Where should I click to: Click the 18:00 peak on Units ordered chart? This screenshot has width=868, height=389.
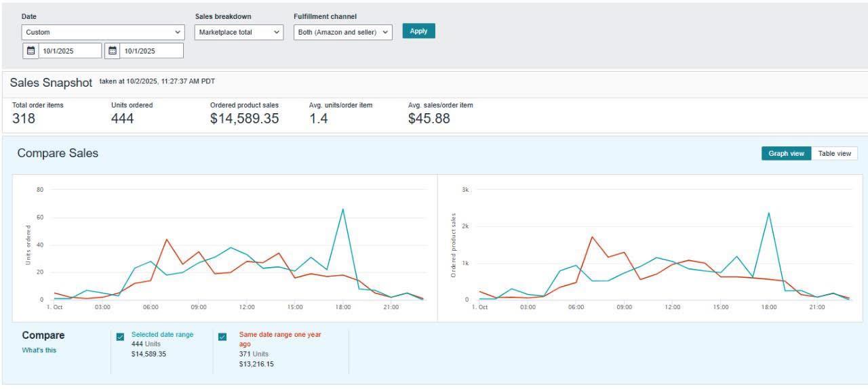343,209
